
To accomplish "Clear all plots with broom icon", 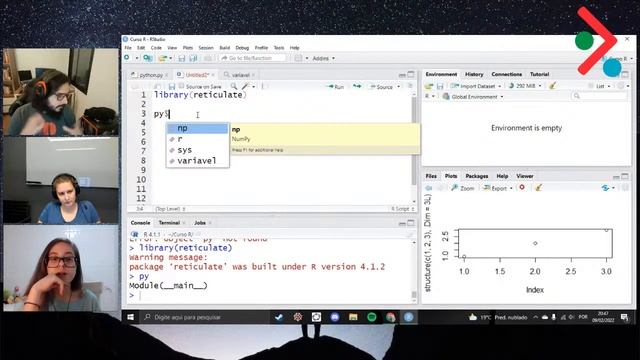I will coord(538,188).
